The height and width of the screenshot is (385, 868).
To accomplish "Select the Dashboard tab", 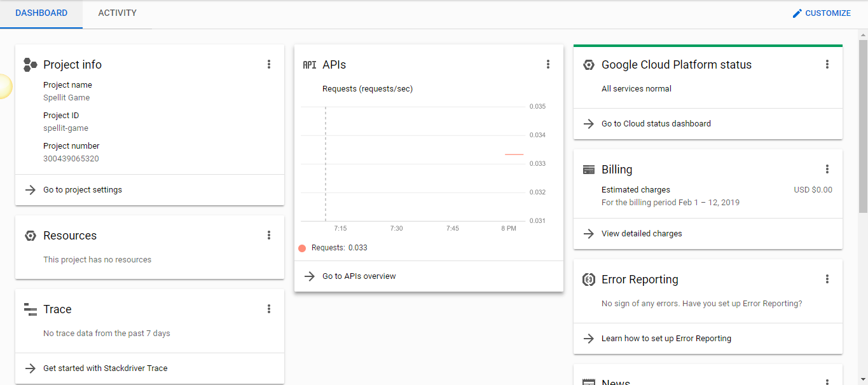I will [x=41, y=13].
